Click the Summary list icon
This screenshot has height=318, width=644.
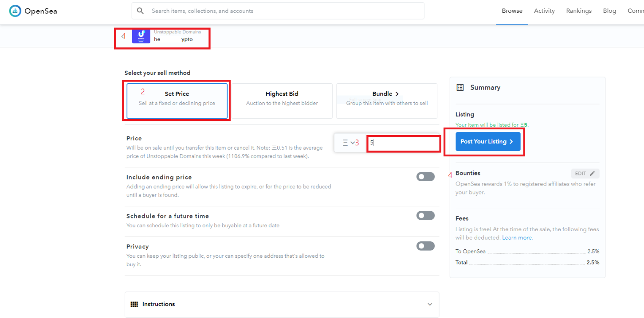[460, 88]
